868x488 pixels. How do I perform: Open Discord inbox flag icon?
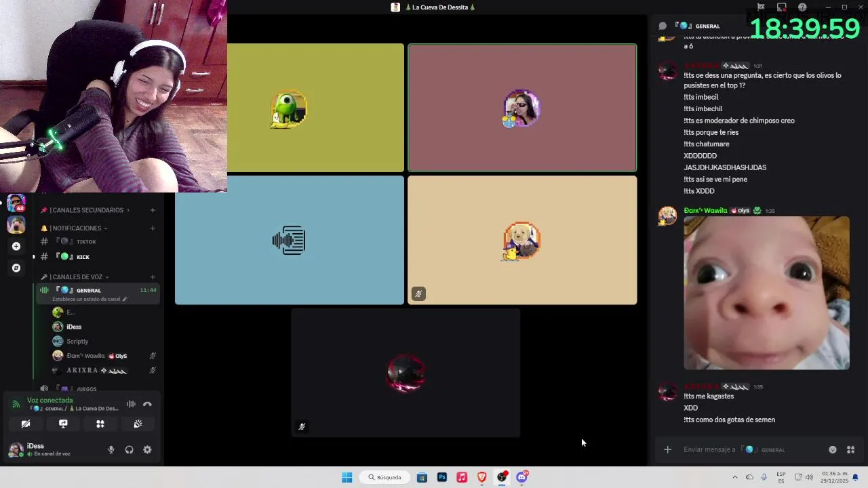click(761, 7)
